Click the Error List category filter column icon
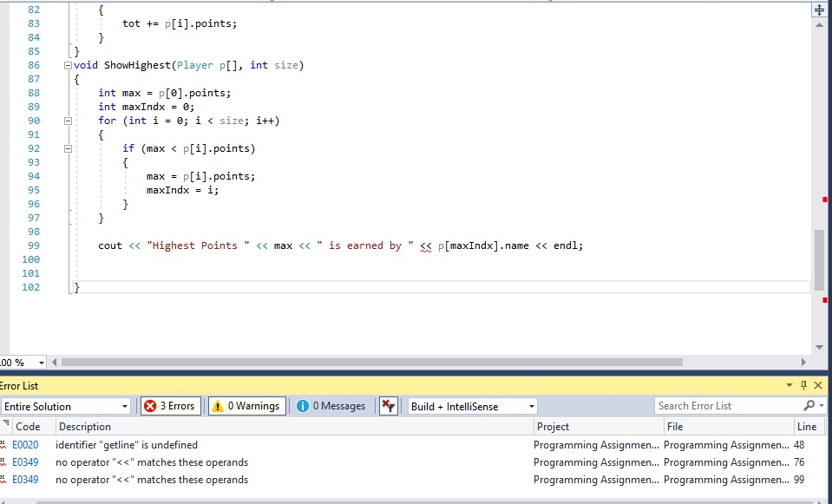This screenshot has height=504, width=832. coord(6,423)
